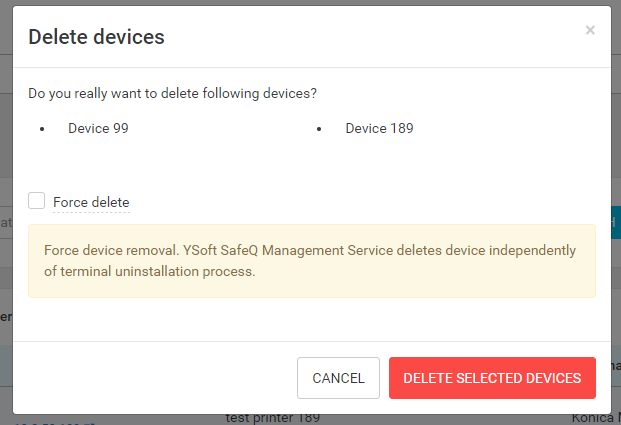Click the Konica text behind the dialog
621x425 pixels.
[595, 418]
